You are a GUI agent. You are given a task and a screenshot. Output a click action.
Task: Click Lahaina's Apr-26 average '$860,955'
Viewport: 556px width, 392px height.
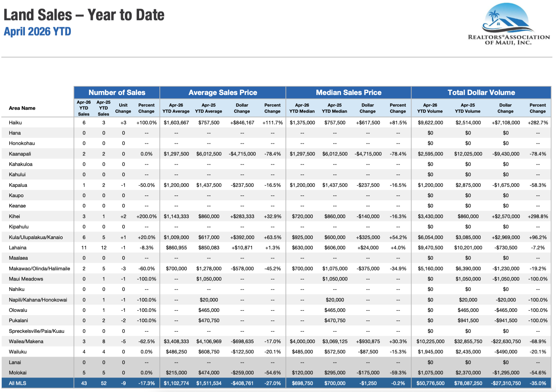click(176, 248)
